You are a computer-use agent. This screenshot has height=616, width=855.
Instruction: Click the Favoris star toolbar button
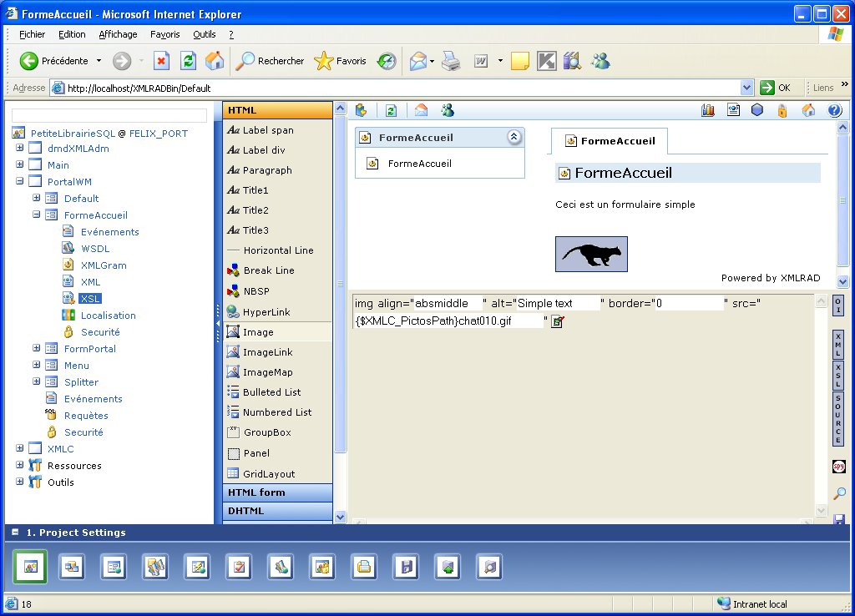(x=340, y=61)
